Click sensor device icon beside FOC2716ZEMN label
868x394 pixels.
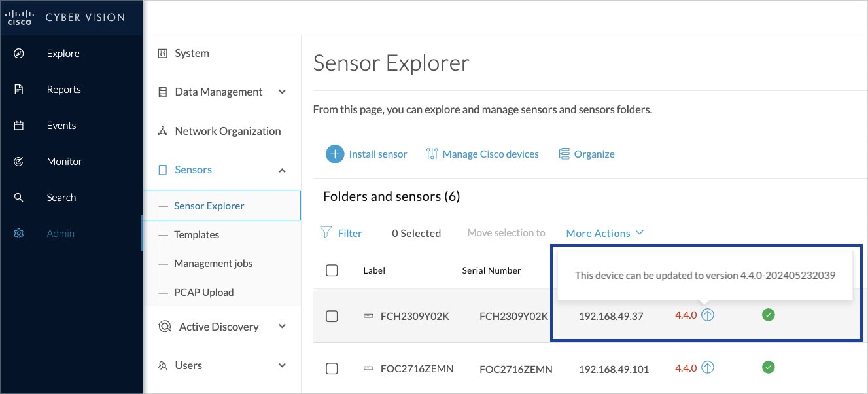(369, 369)
